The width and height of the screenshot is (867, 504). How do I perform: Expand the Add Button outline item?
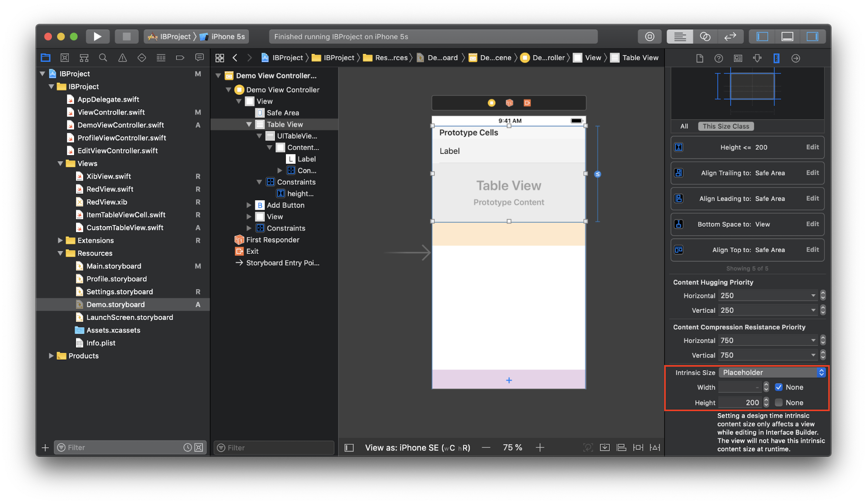(249, 205)
